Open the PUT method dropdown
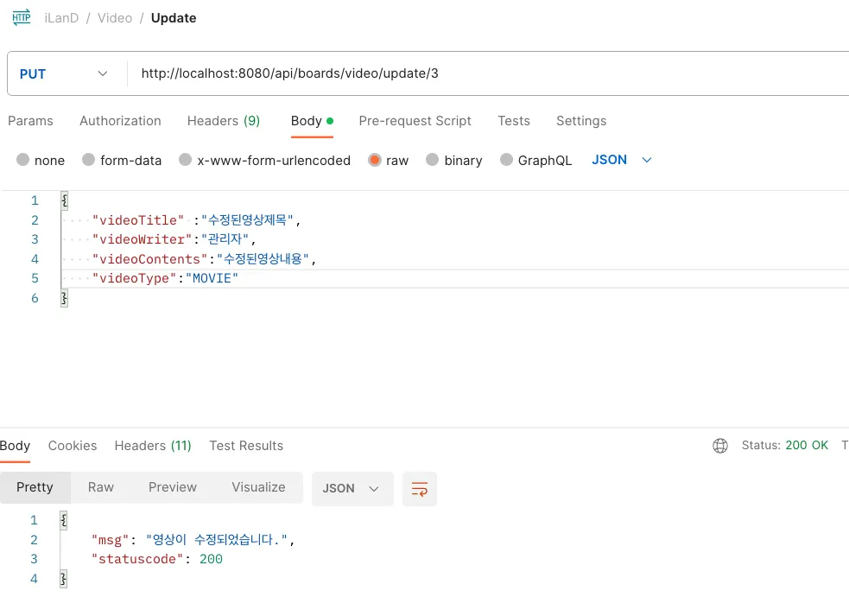 click(x=66, y=74)
